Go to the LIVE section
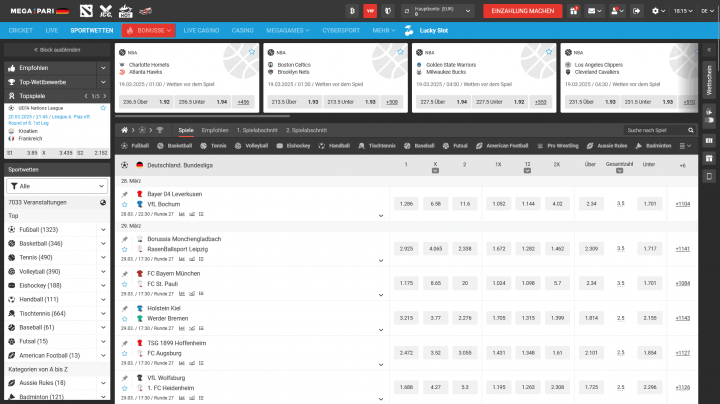 pos(51,31)
